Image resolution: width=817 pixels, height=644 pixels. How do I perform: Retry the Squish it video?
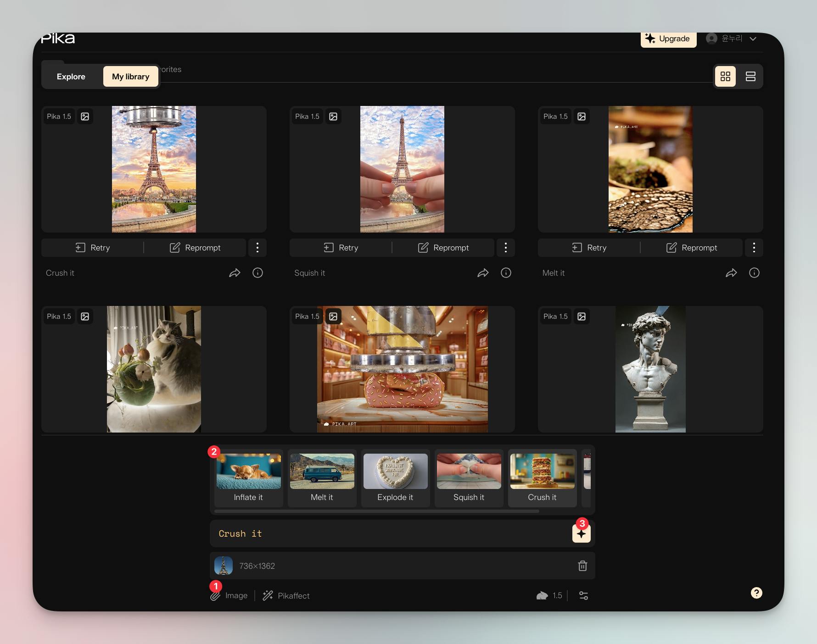coord(341,248)
